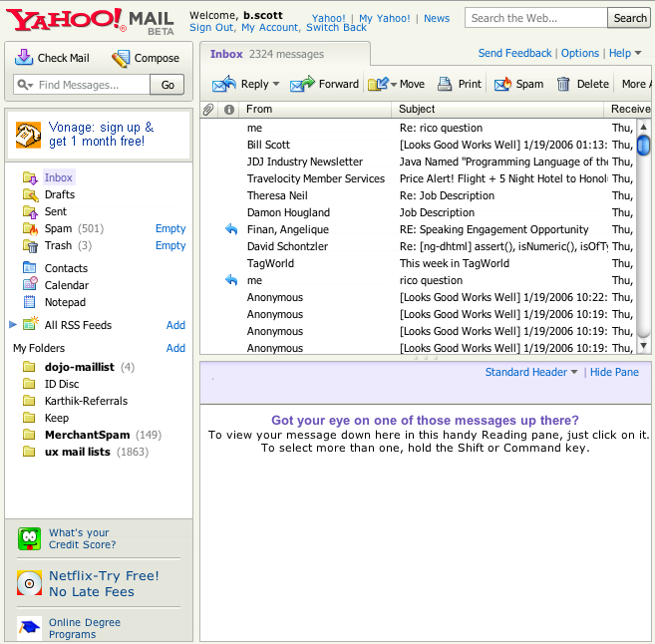Click the Compose pencil icon
The width and height of the screenshot is (655, 644).
pos(121,59)
